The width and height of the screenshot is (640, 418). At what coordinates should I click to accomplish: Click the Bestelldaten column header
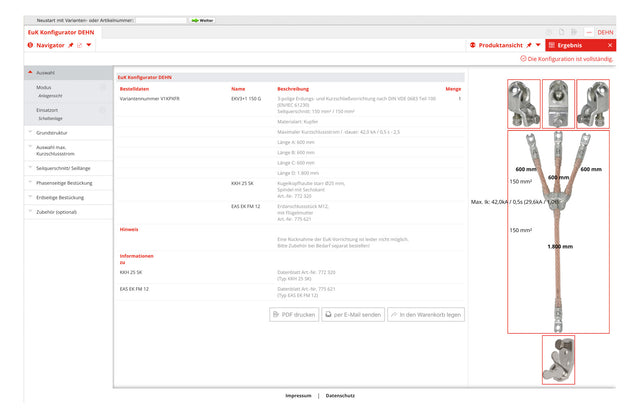[134, 89]
